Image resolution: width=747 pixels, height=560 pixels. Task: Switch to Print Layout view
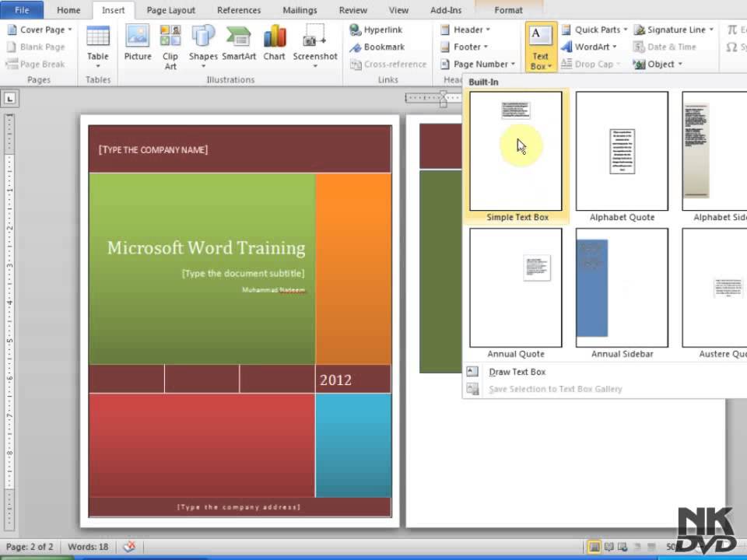(594, 547)
